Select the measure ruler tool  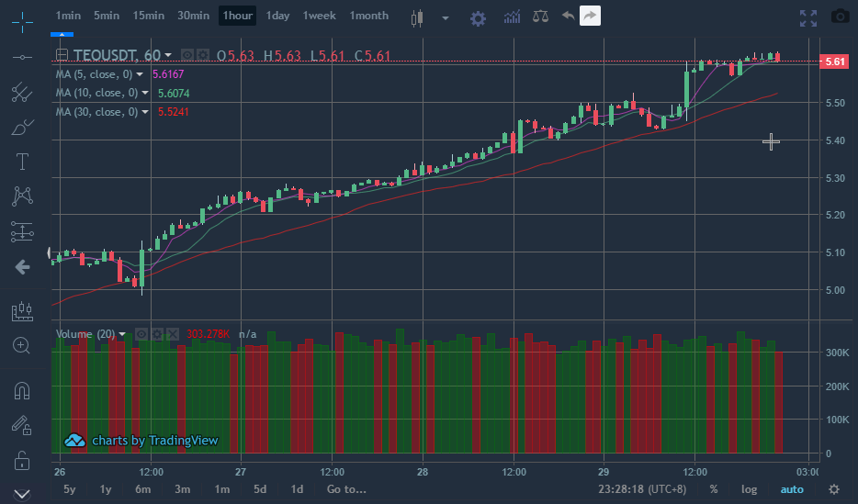(22, 311)
